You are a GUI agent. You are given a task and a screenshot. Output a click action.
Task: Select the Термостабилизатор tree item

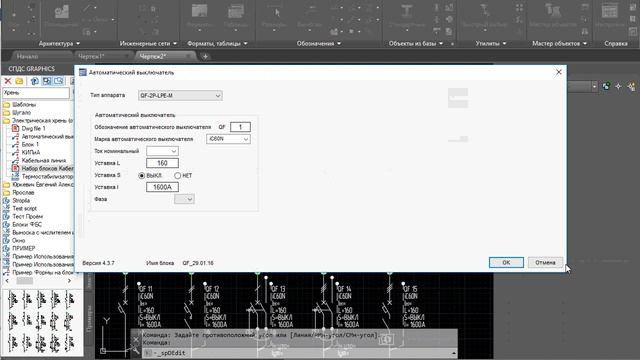click(x=47, y=176)
